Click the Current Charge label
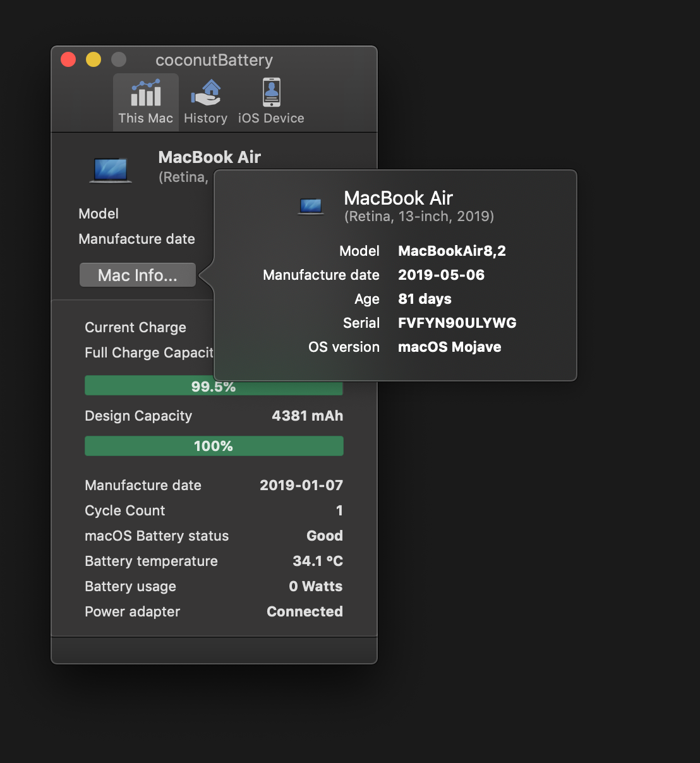This screenshot has height=763, width=700. coord(135,327)
